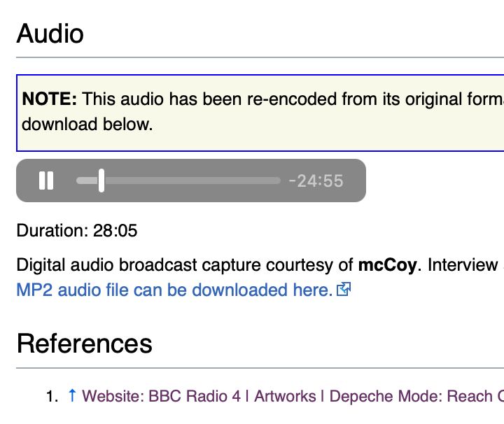The height and width of the screenshot is (424, 504).
Task: Pause the audio playback
Action: pyautogui.click(x=46, y=181)
